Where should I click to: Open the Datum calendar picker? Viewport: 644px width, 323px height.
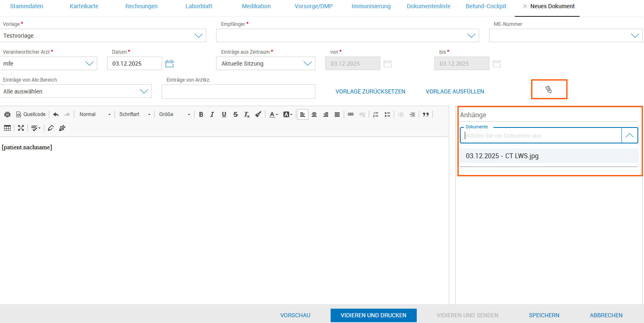pyautogui.click(x=169, y=64)
